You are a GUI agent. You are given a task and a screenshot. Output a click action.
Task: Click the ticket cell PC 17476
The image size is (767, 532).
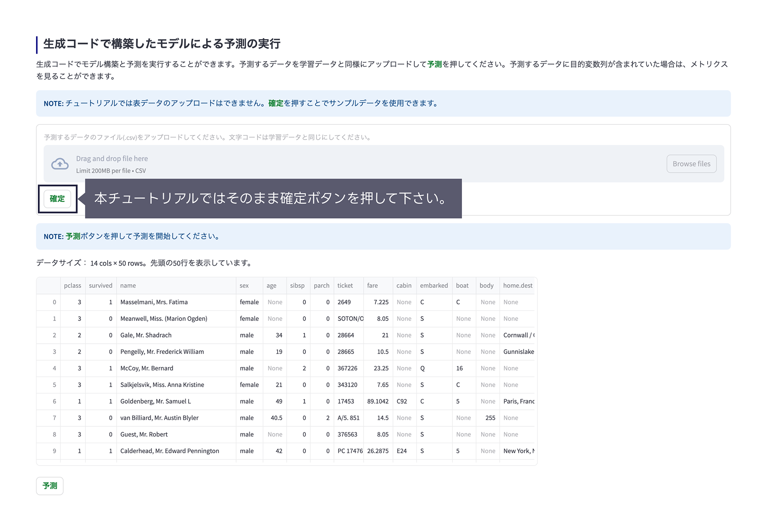tap(349, 451)
